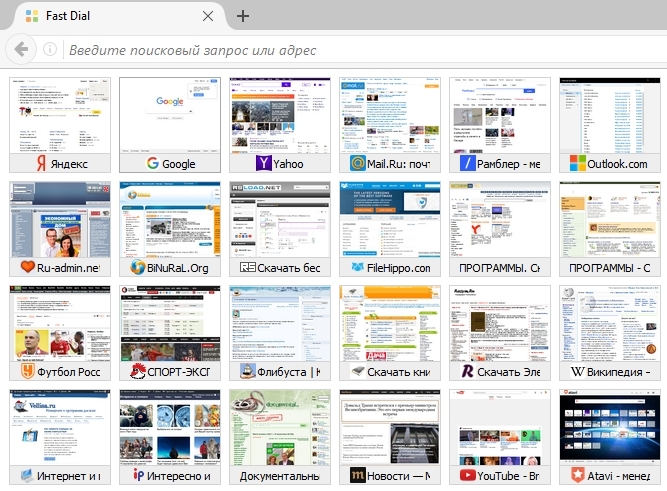Click the Google favicon in tile label

pos(153,163)
